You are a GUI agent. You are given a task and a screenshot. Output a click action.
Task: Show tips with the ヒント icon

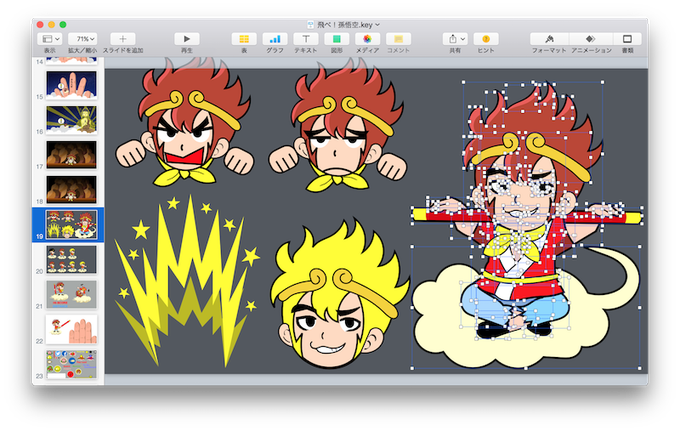486,39
